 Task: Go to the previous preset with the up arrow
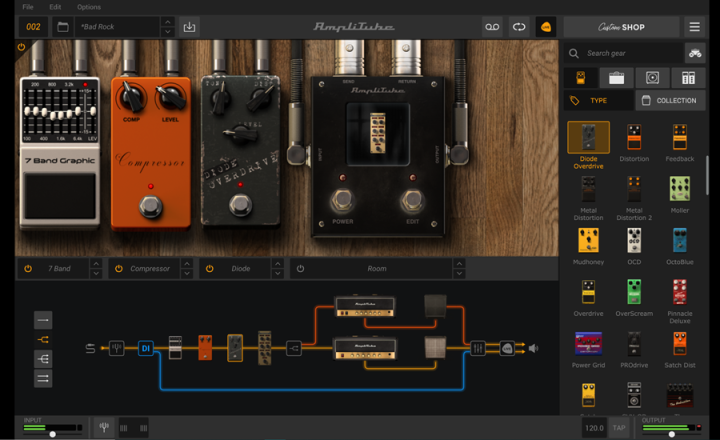click(168, 22)
